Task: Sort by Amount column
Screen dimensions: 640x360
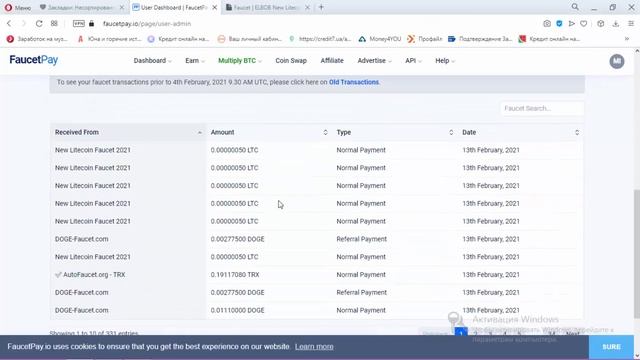Action: tap(269, 132)
